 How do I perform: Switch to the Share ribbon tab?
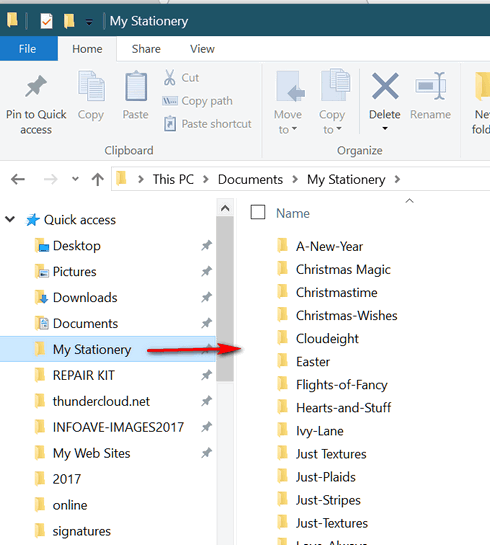click(146, 49)
